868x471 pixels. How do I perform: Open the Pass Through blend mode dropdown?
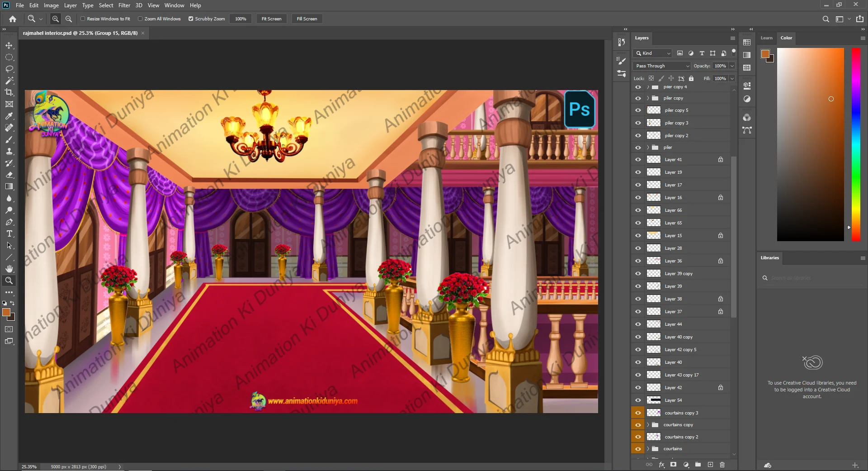click(662, 66)
